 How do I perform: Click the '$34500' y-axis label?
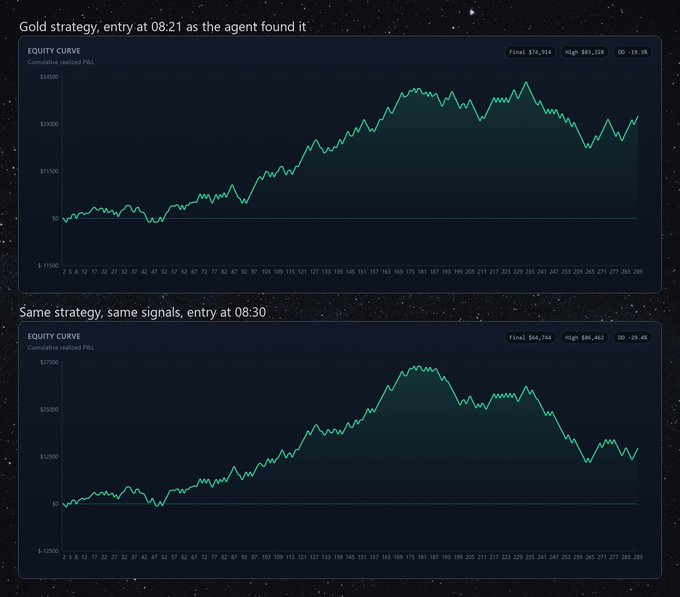[x=49, y=77]
